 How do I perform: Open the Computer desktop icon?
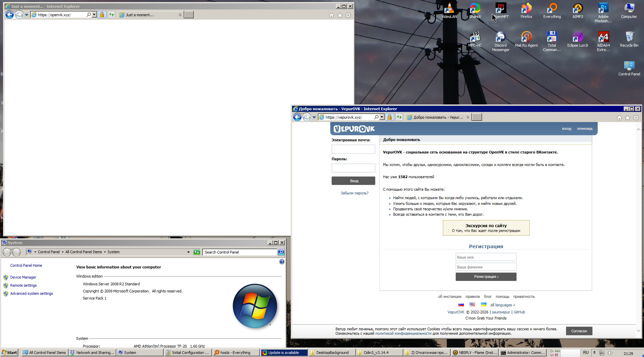pos(629,10)
